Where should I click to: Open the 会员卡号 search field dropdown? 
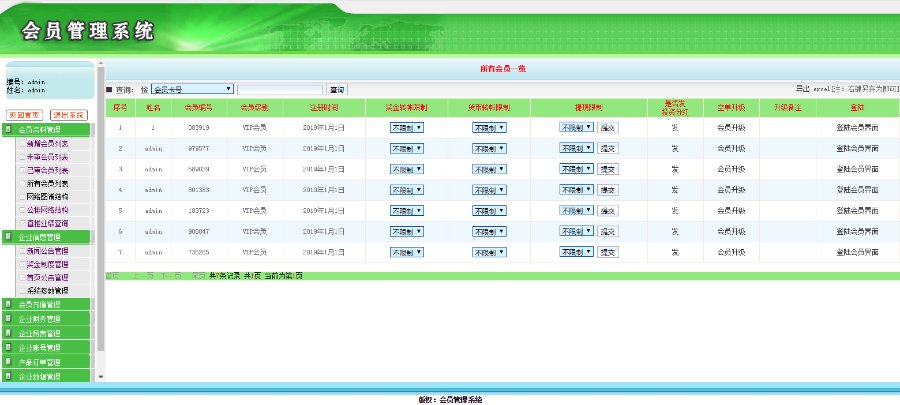pyautogui.click(x=192, y=89)
